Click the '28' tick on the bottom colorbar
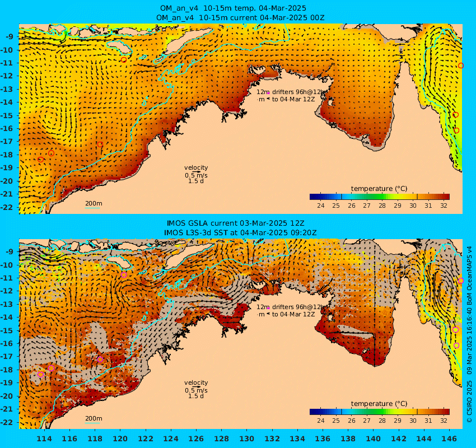The image size is (476, 448). point(382,421)
